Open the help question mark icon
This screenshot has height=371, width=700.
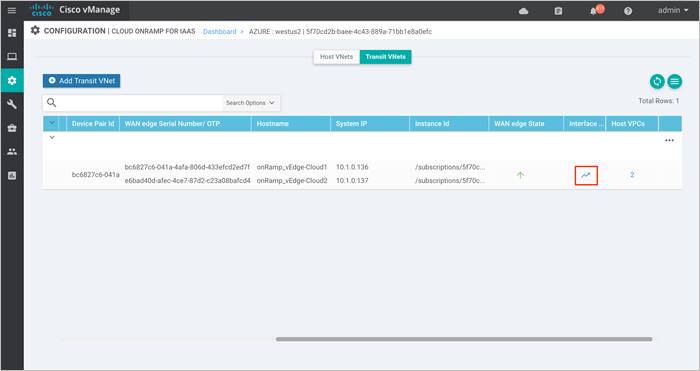pyautogui.click(x=628, y=11)
